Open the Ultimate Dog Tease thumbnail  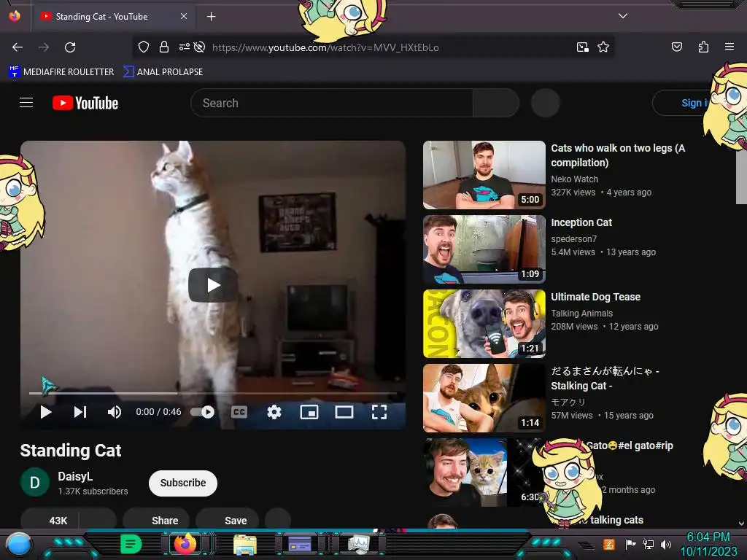pos(484,323)
